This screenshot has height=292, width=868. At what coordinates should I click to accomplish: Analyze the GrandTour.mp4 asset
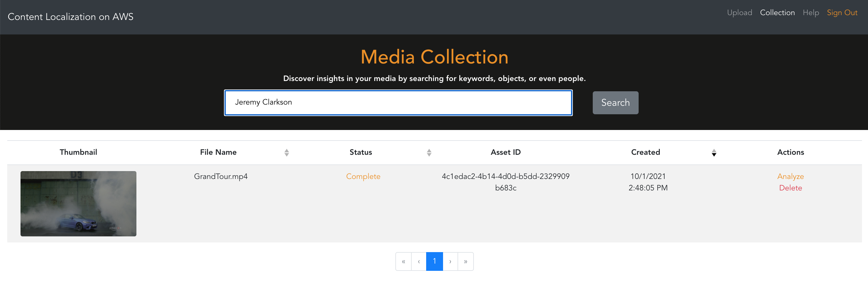click(x=790, y=176)
